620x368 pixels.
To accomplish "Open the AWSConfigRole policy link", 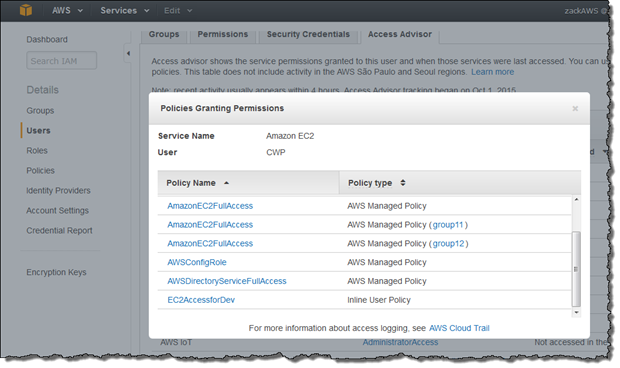I will click(197, 262).
